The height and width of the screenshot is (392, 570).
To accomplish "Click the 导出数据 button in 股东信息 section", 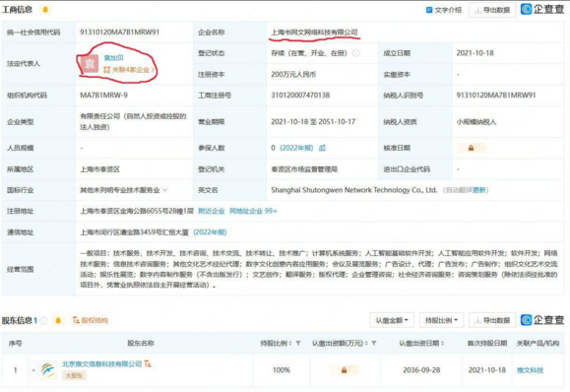I will (x=492, y=320).
